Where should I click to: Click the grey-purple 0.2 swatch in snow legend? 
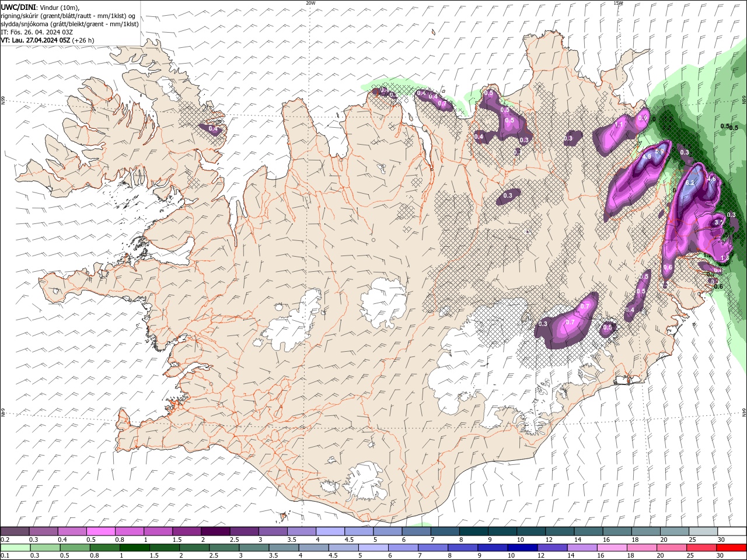point(15,531)
